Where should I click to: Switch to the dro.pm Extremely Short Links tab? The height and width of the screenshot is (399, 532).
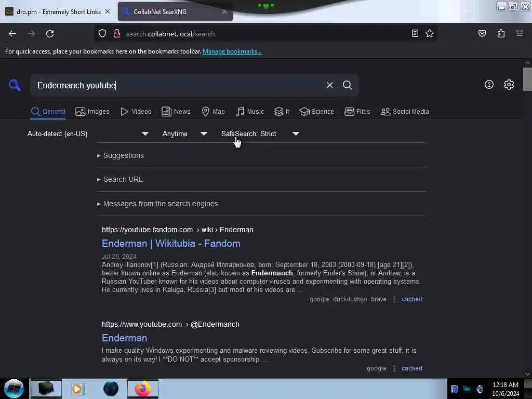(x=58, y=11)
